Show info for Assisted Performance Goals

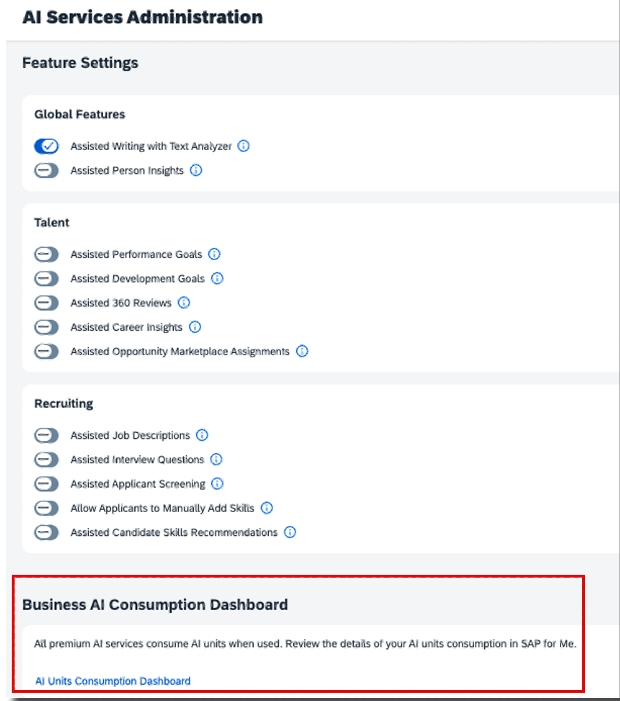214,254
